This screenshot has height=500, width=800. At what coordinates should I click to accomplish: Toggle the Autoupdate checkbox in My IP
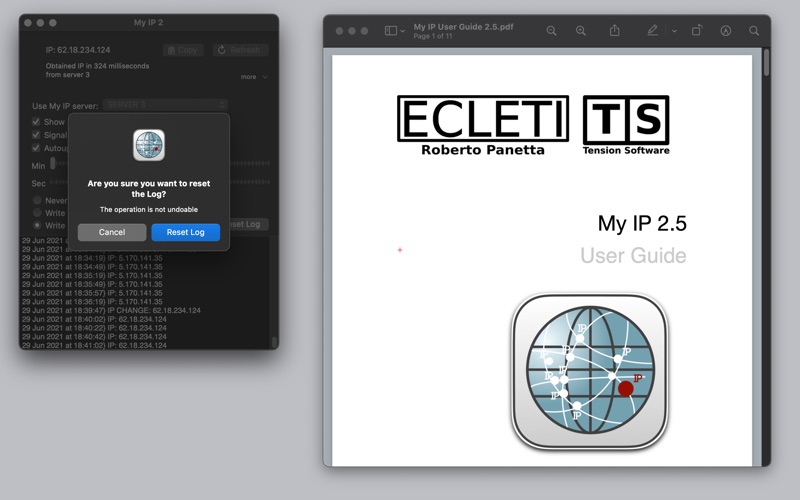click(36, 148)
